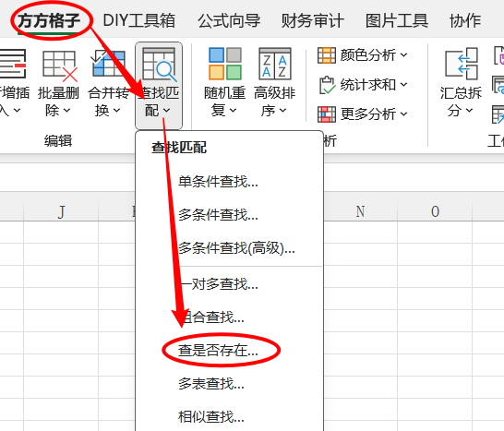Click the 随机重复 colored squares icon
The width and height of the screenshot is (504, 431).
tap(225, 64)
